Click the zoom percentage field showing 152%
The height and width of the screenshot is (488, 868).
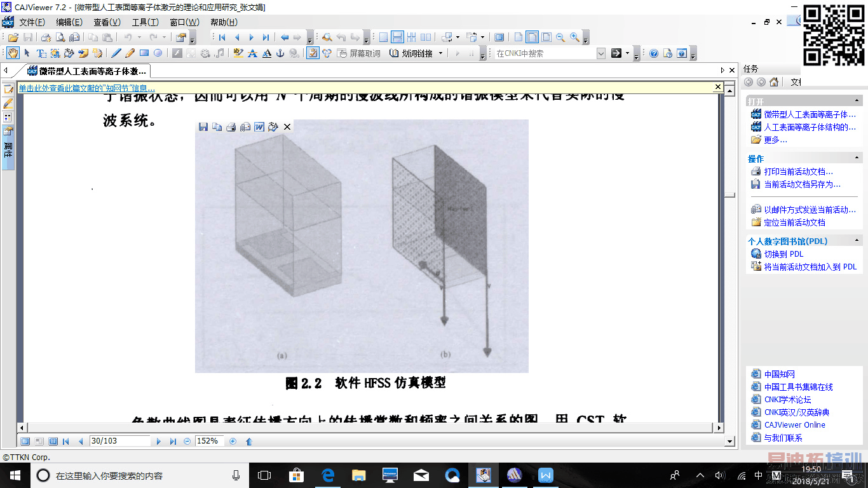click(209, 441)
